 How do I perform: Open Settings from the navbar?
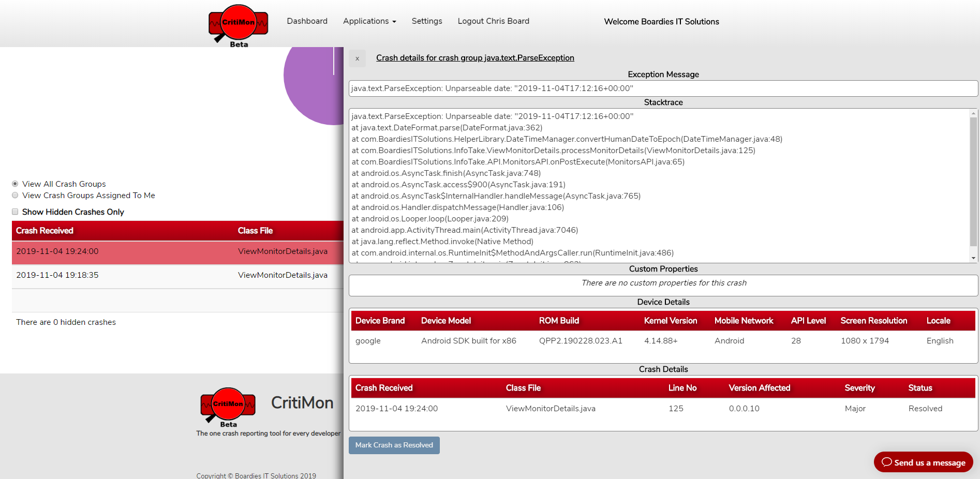tap(427, 21)
